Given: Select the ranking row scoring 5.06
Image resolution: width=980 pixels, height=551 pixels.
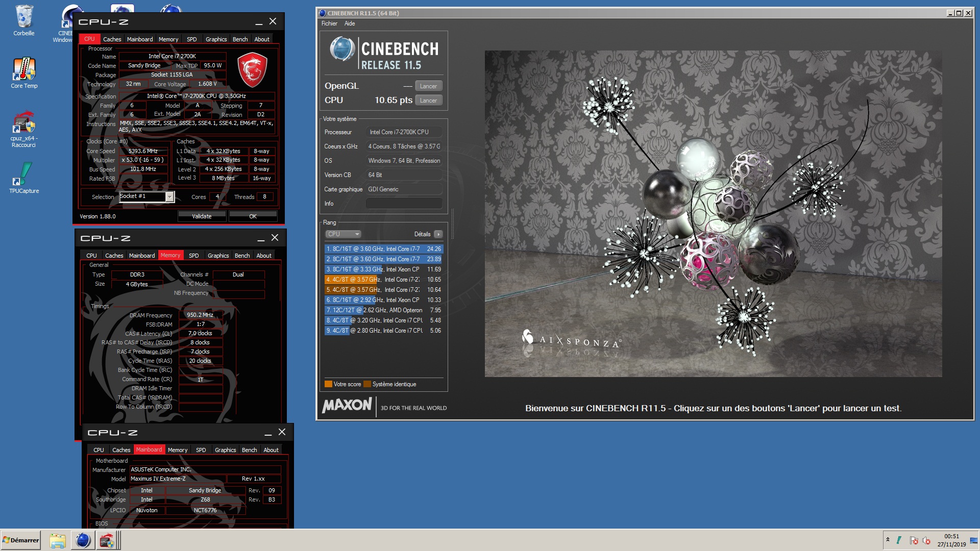Looking at the screenshot, I should [x=384, y=331].
